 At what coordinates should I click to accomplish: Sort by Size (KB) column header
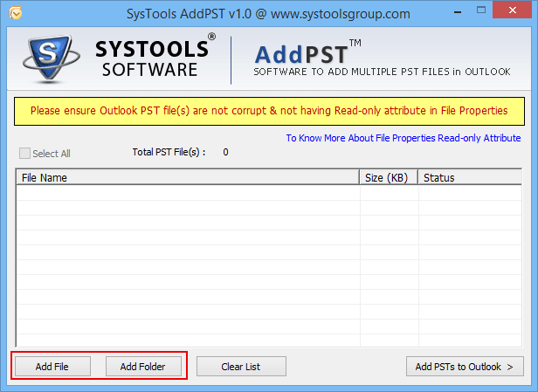tap(390, 177)
